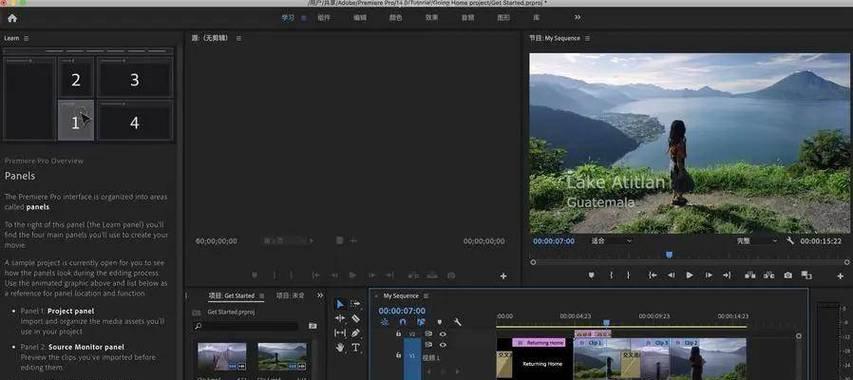Toggle V2 track lock

click(398, 334)
